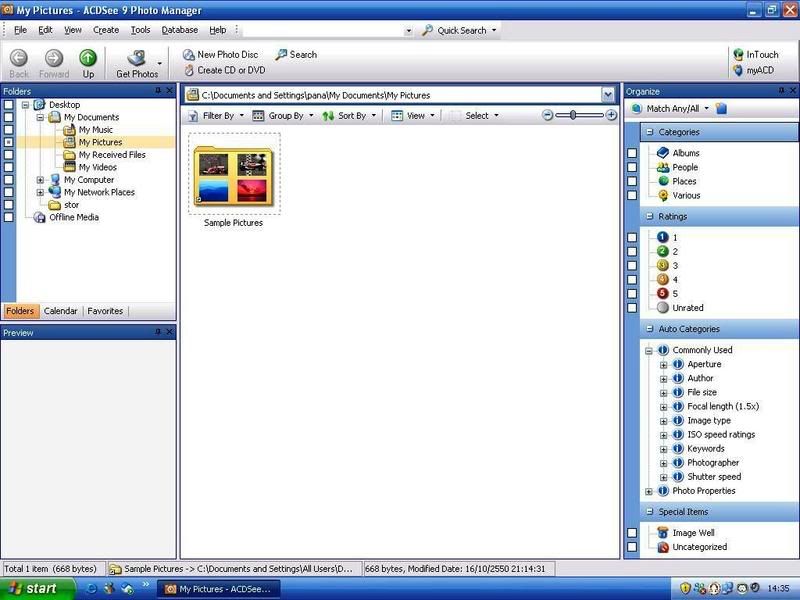This screenshot has width=800, height=600.
Task: Click the Unrated gray circle icon
Action: pyautogui.click(x=662, y=308)
